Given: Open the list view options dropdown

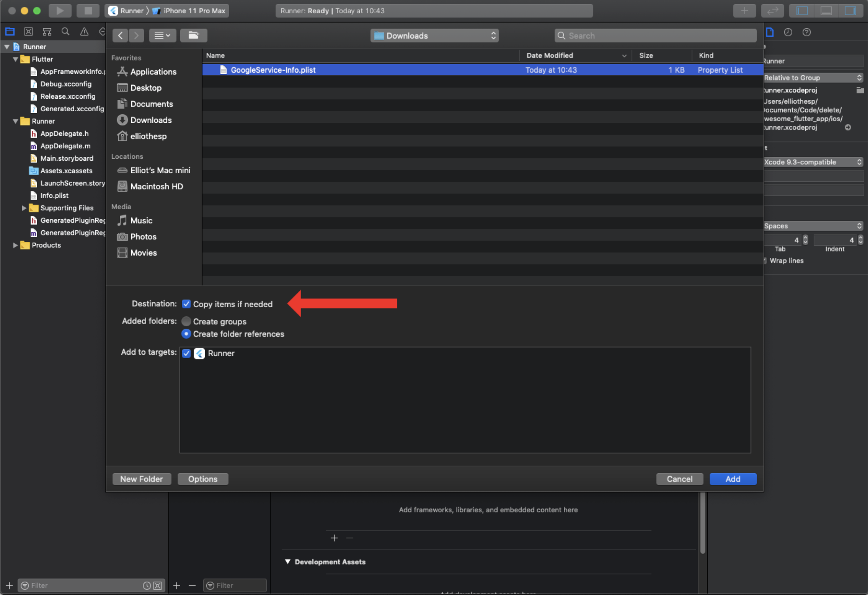Looking at the screenshot, I should pos(162,36).
